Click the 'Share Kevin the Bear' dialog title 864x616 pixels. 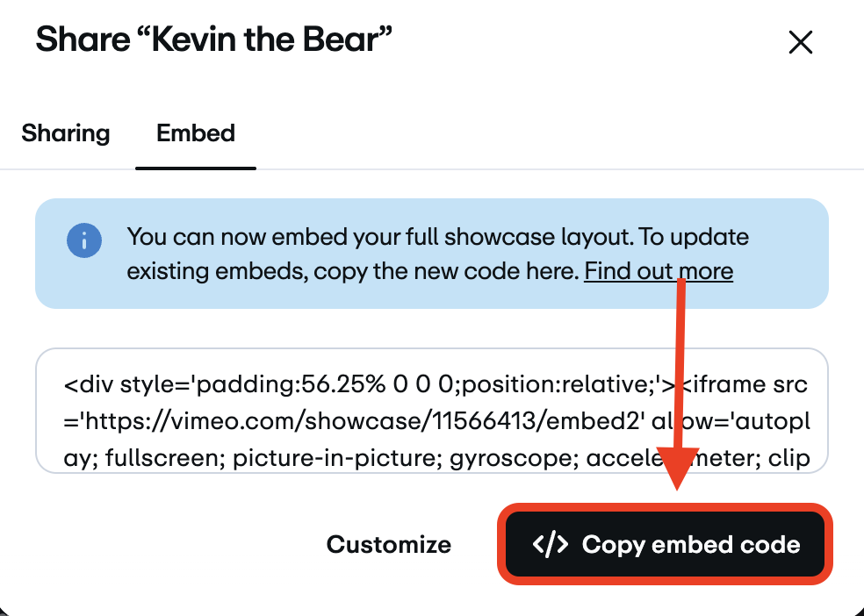[x=212, y=39]
